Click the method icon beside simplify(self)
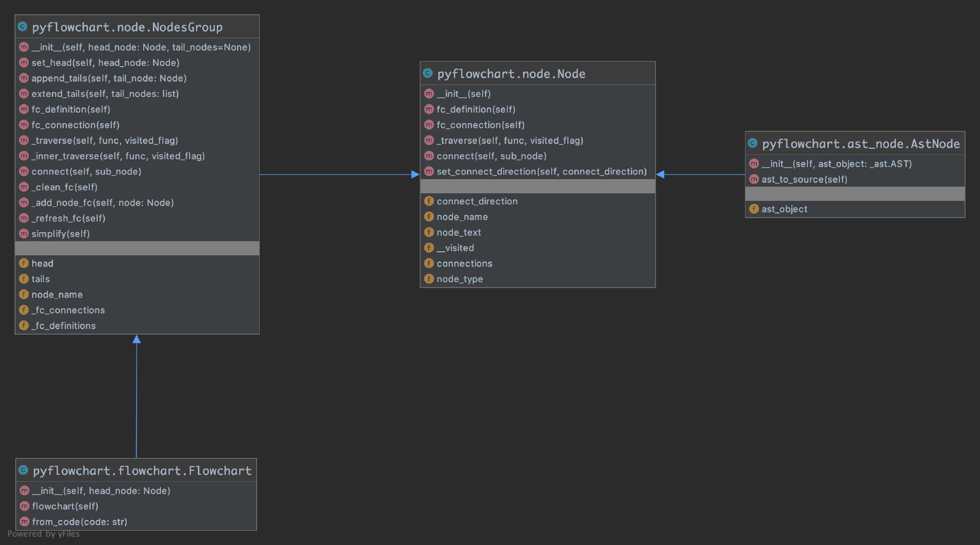 24,234
